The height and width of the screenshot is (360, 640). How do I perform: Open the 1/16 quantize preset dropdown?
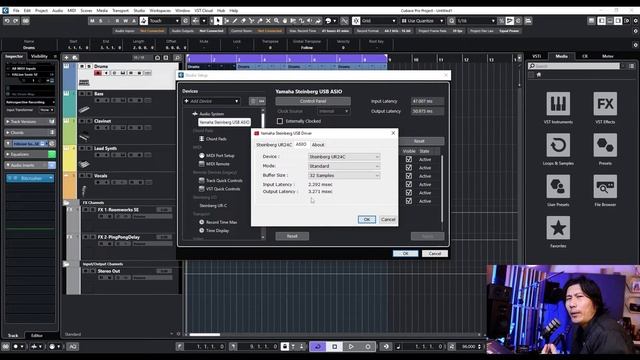[x=476, y=21]
